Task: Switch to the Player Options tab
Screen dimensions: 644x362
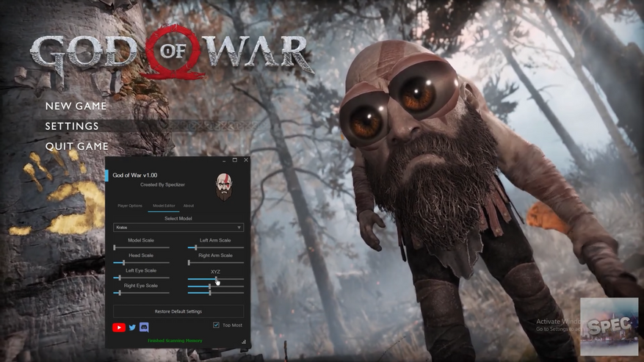Action: tap(130, 206)
